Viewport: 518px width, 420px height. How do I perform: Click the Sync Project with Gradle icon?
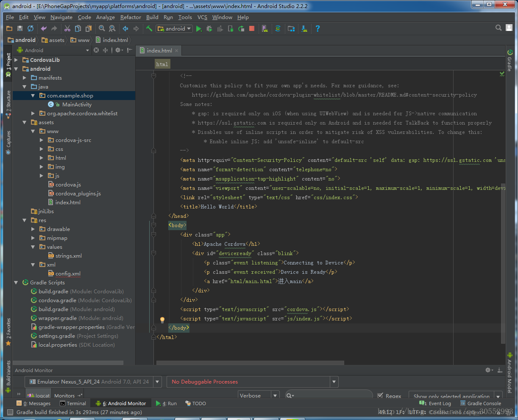(278, 28)
